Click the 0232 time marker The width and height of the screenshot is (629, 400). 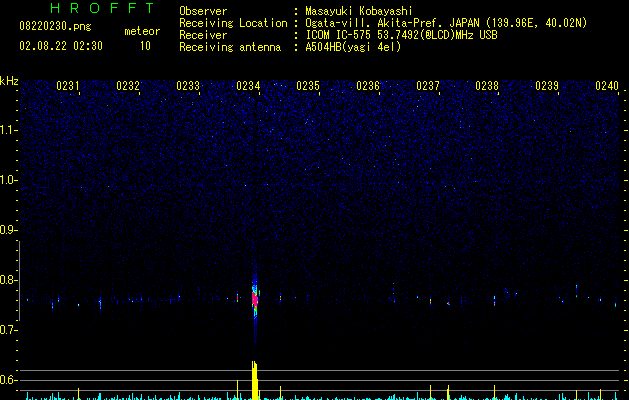tap(128, 85)
